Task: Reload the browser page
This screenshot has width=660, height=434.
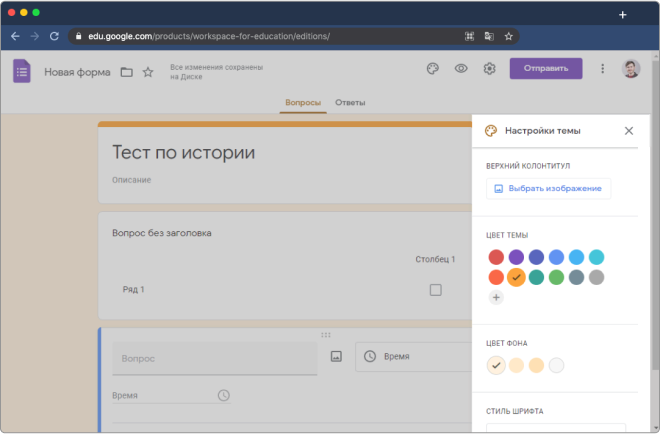Action: (x=54, y=36)
